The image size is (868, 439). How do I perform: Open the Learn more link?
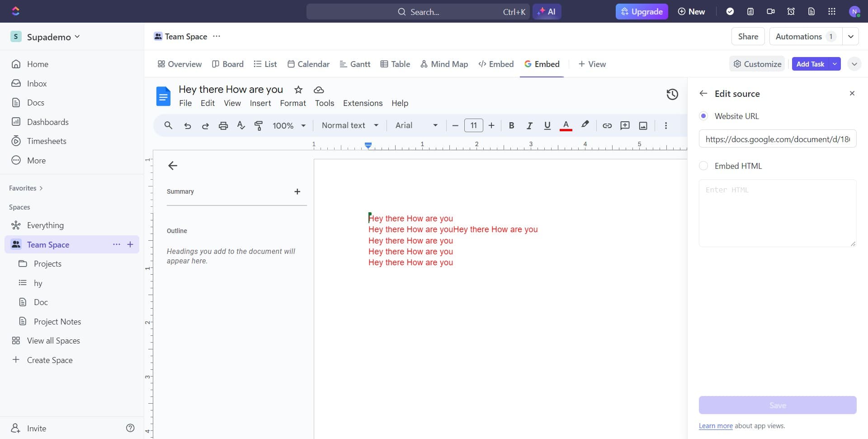[x=715, y=426]
